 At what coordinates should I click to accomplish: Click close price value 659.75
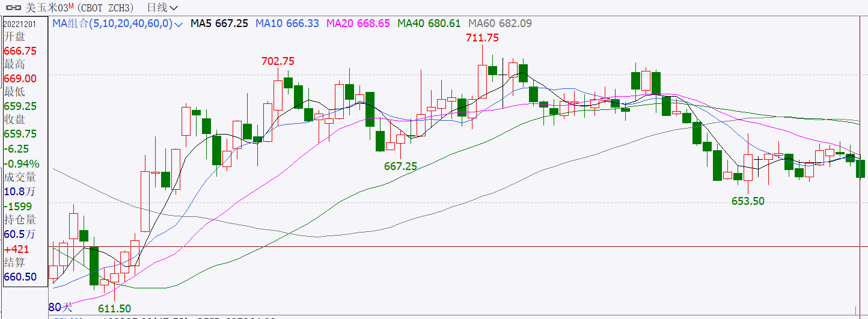click(20, 134)
